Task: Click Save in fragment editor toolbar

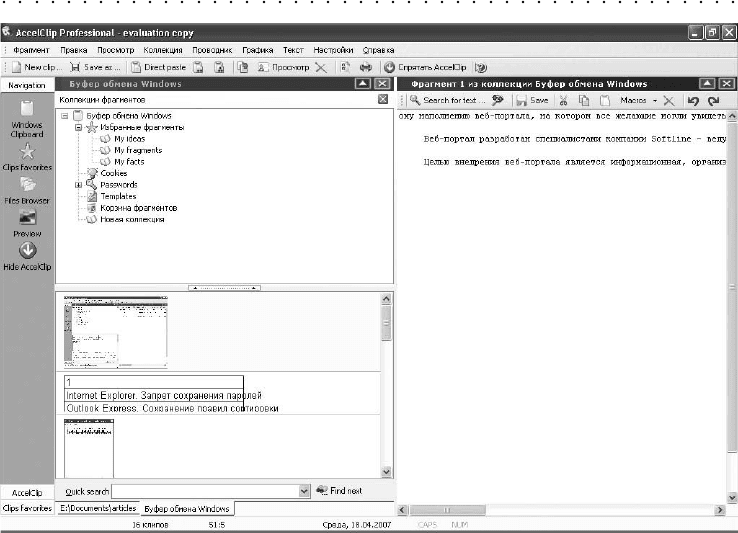Action: (x=532, y=100)
